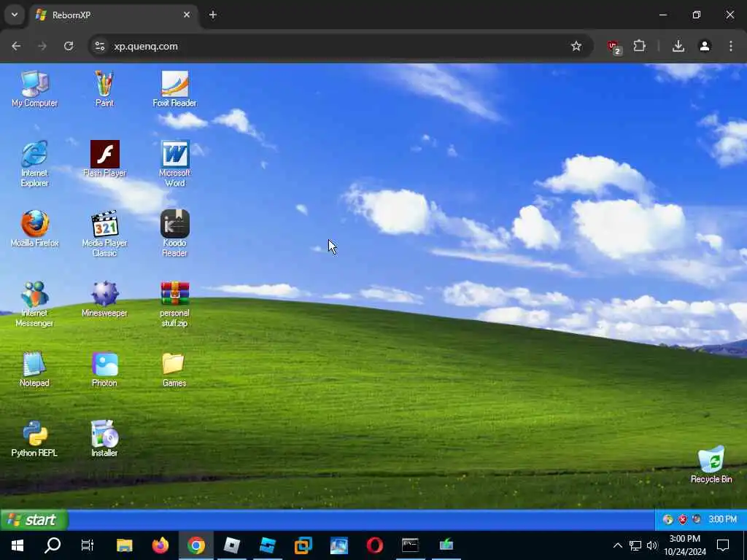Open the Chrome extensions puzzle icon
747x560 pixels.
[x=639, y=46]
